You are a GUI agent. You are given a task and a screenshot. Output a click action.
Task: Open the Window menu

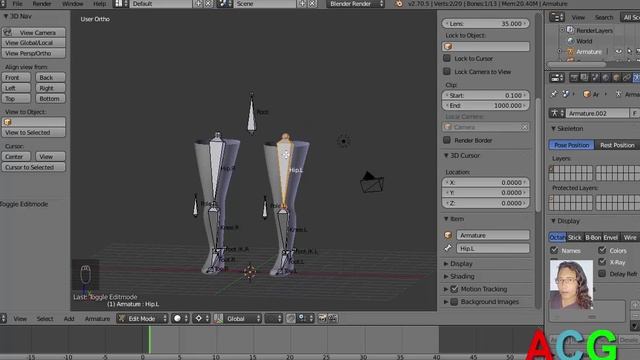[x=72, y=4]
